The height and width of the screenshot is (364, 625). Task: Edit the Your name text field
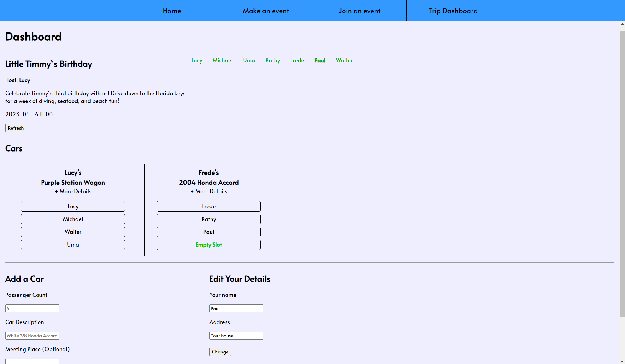pos(236,308)
